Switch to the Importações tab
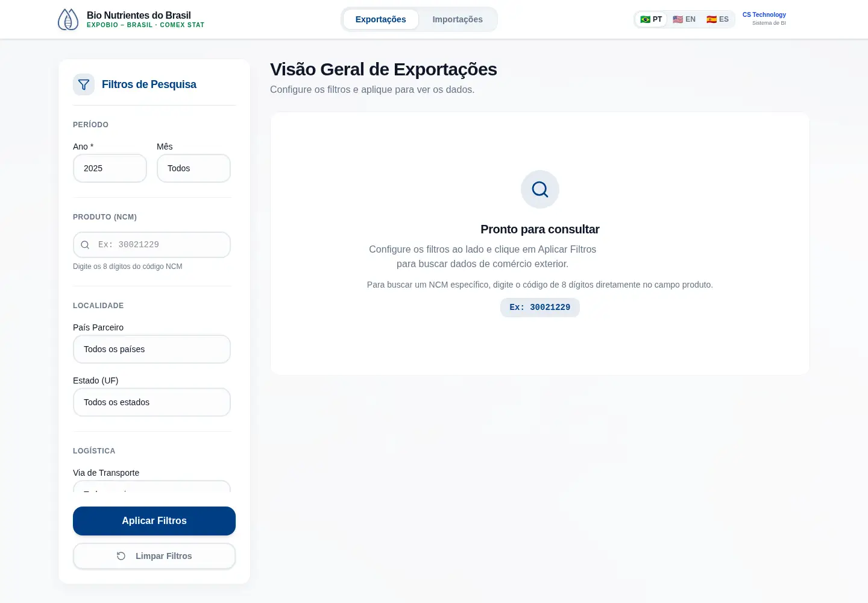 click(x=458, y=19)
